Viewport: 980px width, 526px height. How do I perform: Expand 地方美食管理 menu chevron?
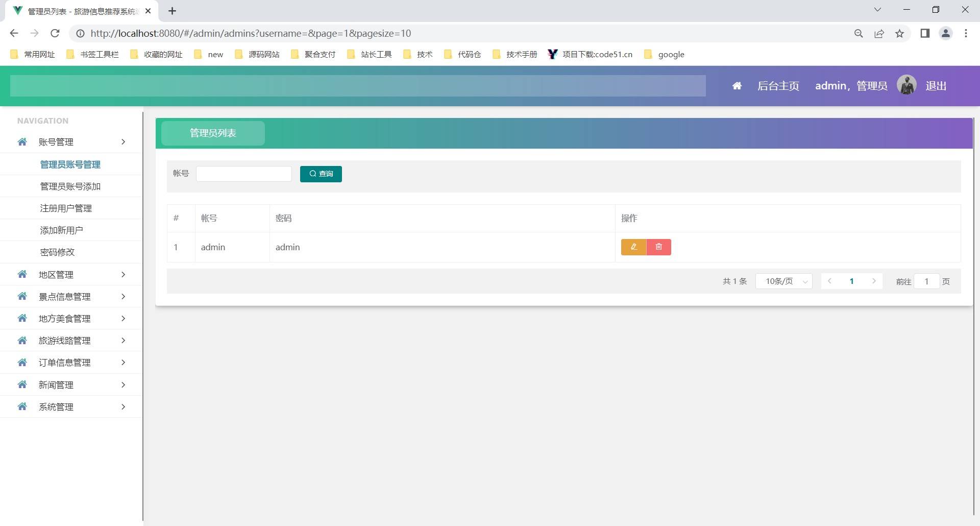[123, 318]
